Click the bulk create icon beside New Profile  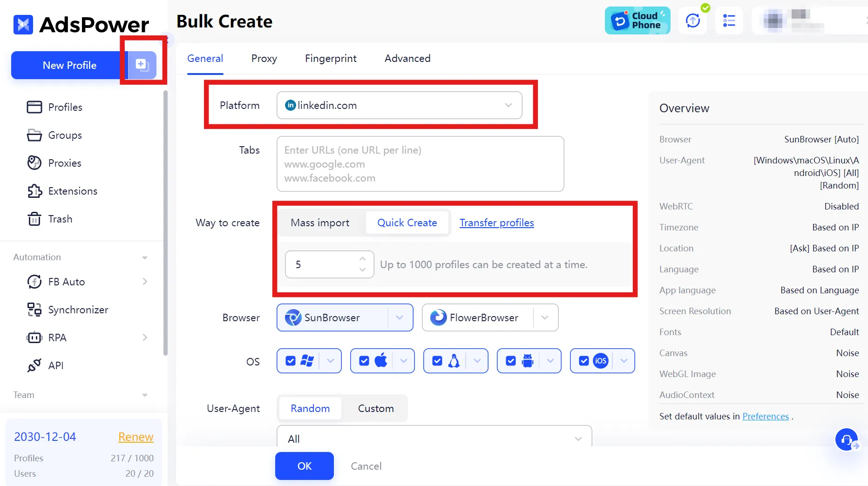(142, 65)
